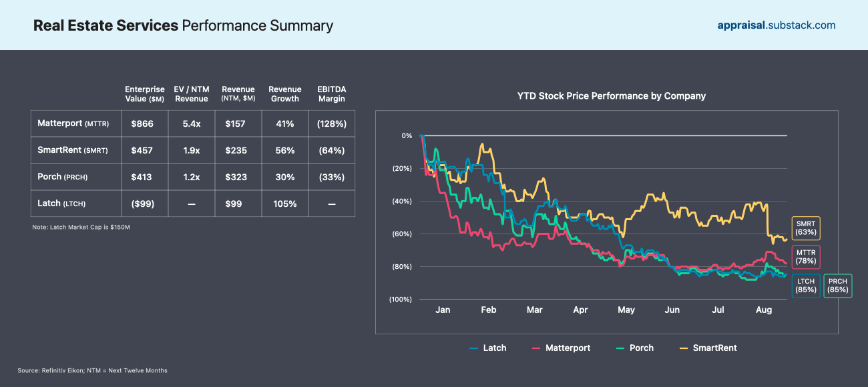This screenshot has width=868, height=387.
Task: Click the Revenue (NTM, $M) column header
Action: [x=238, y=94]
